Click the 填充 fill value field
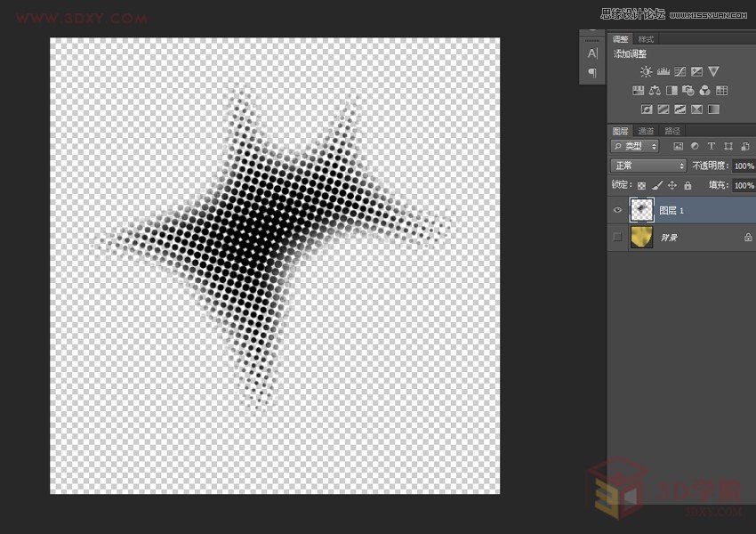The height and width of the screenshot is (534, 756). (x=744, y=185)
